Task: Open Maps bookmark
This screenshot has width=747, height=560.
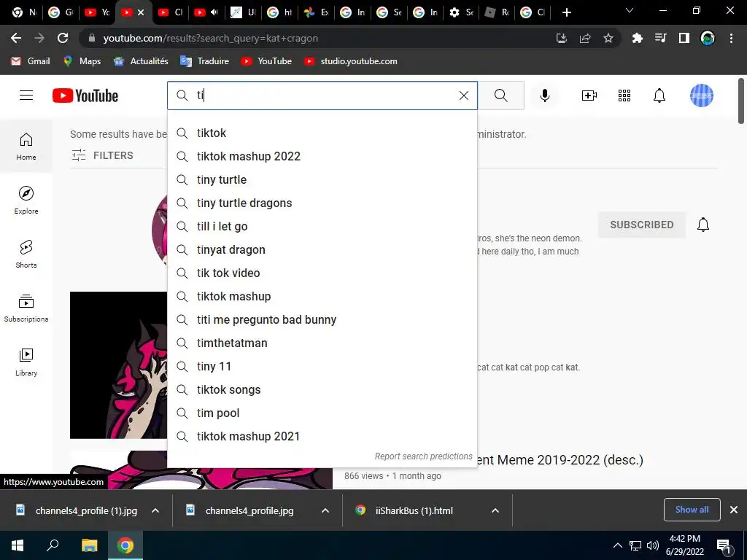Action: tap(82, 61)
